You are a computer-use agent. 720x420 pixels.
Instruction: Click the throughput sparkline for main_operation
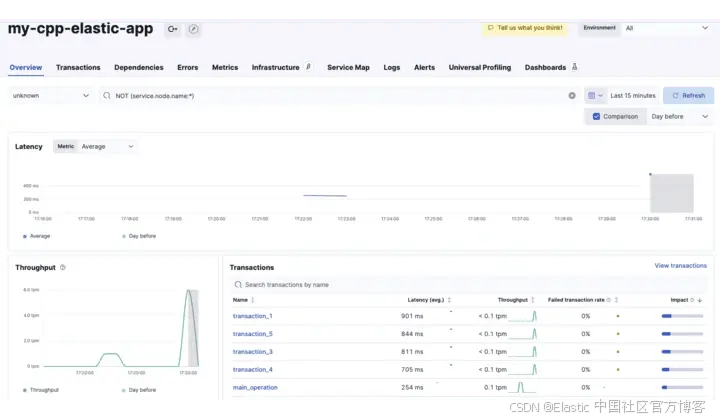point(523,387)
